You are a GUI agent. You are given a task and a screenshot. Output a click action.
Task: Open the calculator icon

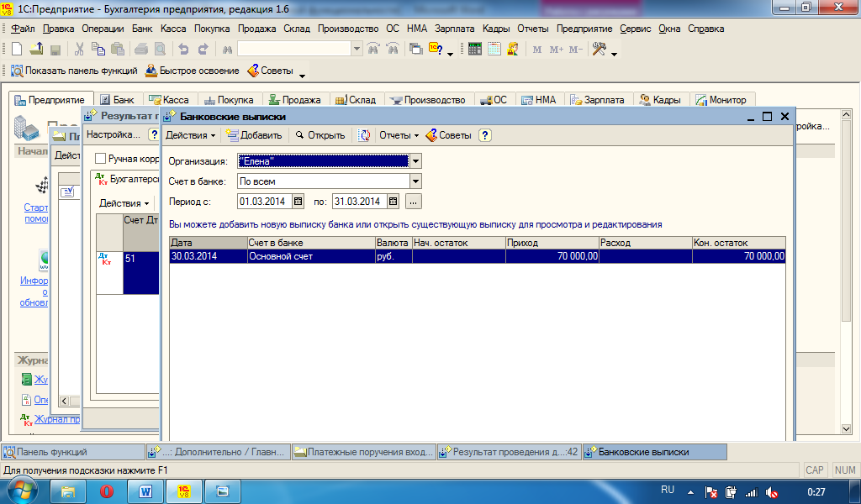[474, 50]
